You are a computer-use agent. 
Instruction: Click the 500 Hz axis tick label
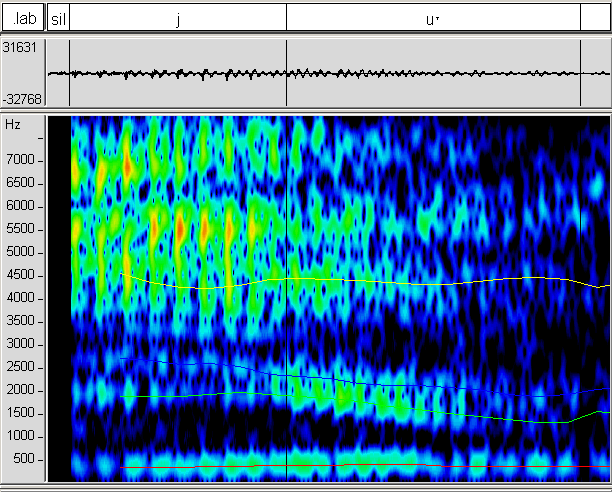[x=23, y=459]
